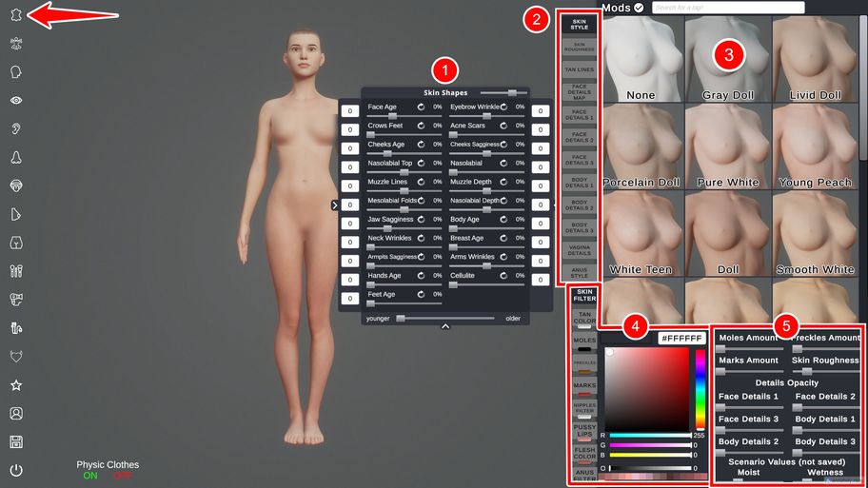Screen dimensions: 868x488
Task: Choose the Young Peach skin thumbnail
Action: coord(816,146)
